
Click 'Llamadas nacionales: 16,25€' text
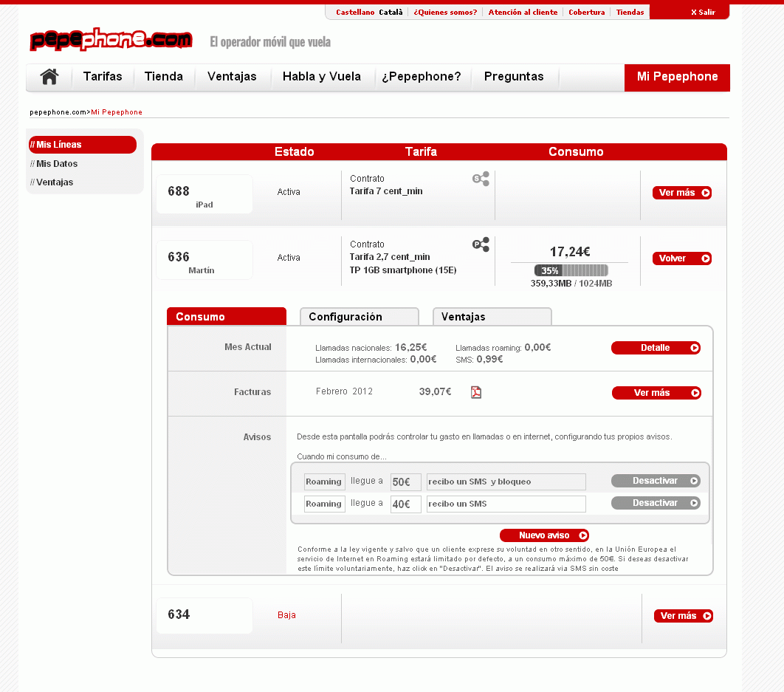point(371,347)
